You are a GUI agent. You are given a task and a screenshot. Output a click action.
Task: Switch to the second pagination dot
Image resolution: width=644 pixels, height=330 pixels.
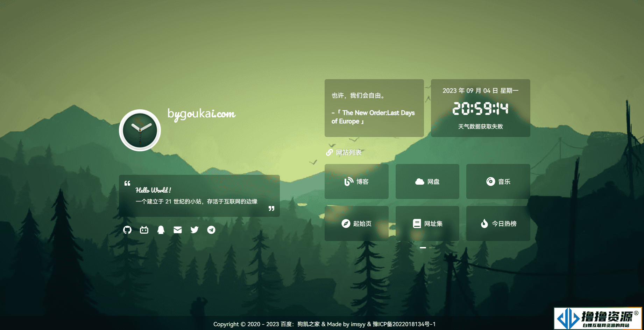pyautogui.click(x=432, y=248)
